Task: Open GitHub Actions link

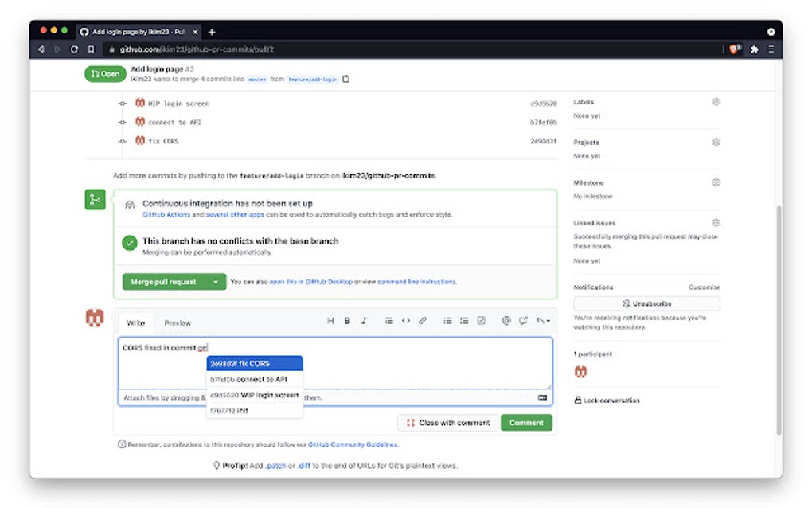Action: pos(166,214)
